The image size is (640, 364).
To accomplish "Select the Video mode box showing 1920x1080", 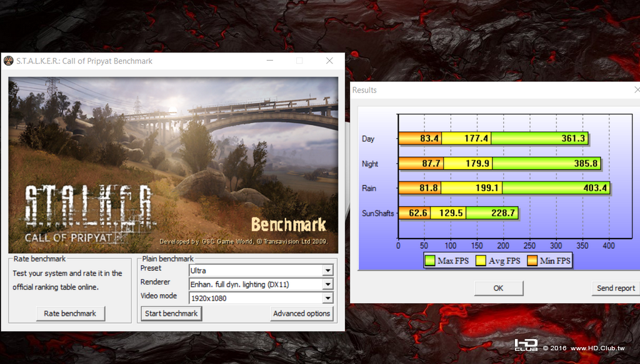I will tap(261, 298).
